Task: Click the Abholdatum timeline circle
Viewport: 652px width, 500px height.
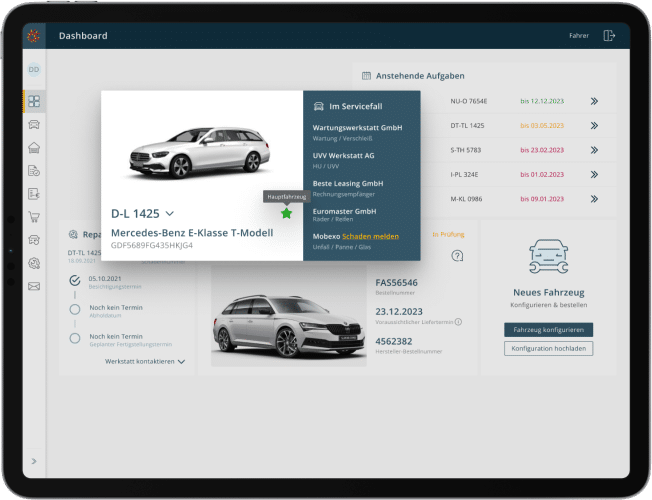Action: click(75, 309)
